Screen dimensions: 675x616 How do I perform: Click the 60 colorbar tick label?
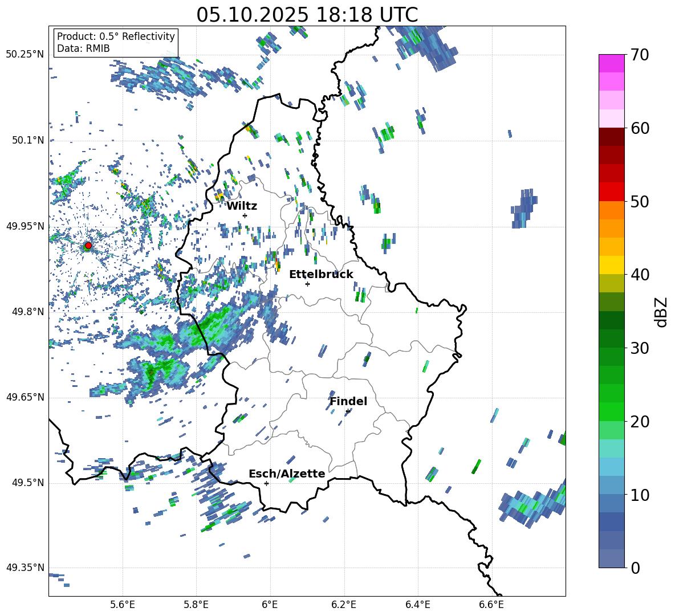640,128
